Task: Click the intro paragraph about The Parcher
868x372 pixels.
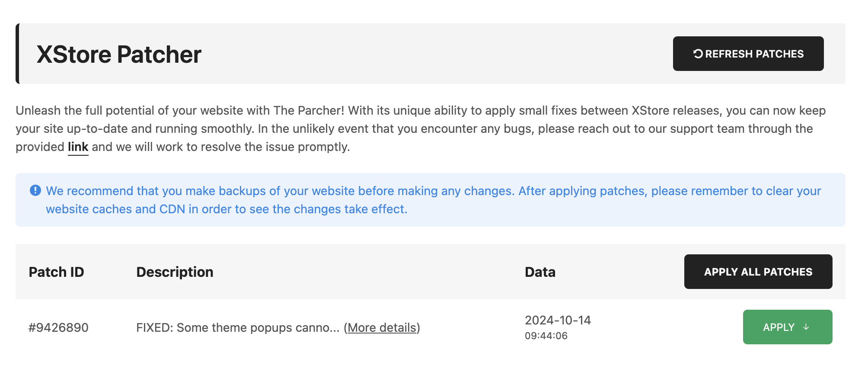Action: 421,129
